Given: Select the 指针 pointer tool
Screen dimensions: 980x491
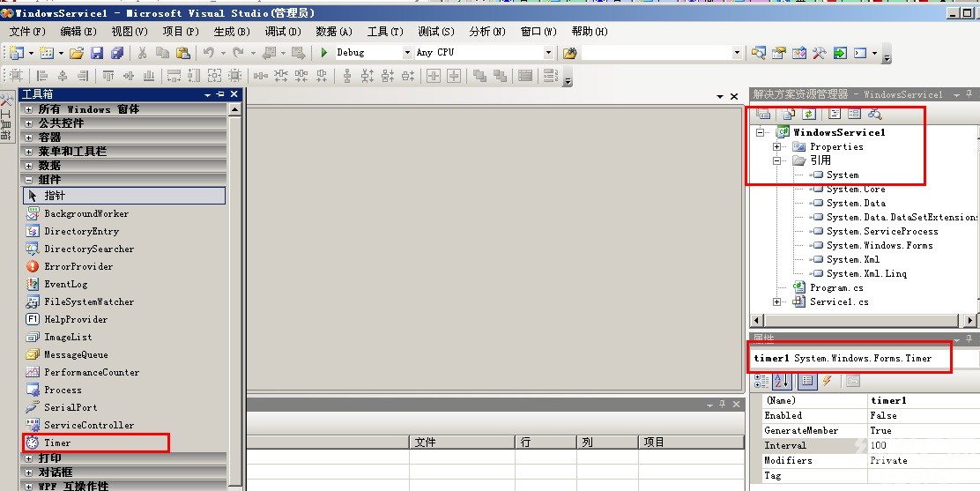Looking at the screenshot, I should [124, 196].
